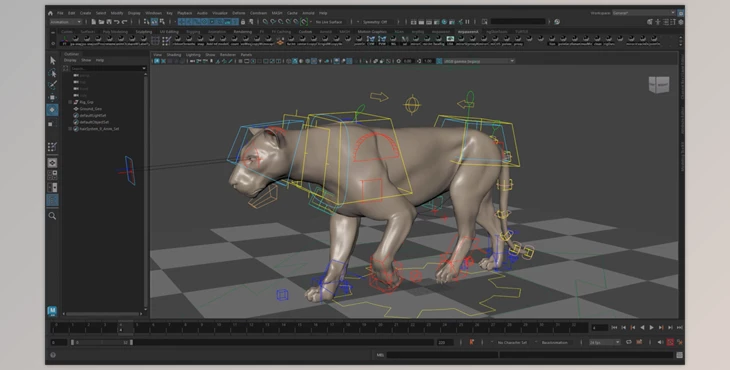Click the pause IPR render icon
The height and width of the screenshot is (370, 730).
pos(467,22)
